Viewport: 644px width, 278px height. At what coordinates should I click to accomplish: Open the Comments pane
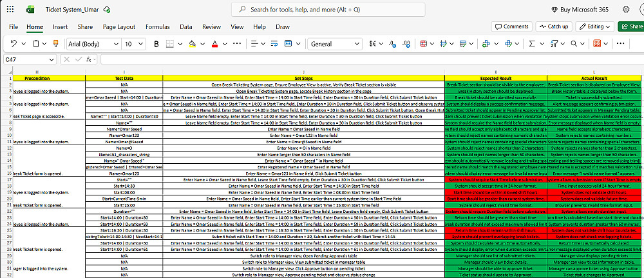tap(512, 26)
